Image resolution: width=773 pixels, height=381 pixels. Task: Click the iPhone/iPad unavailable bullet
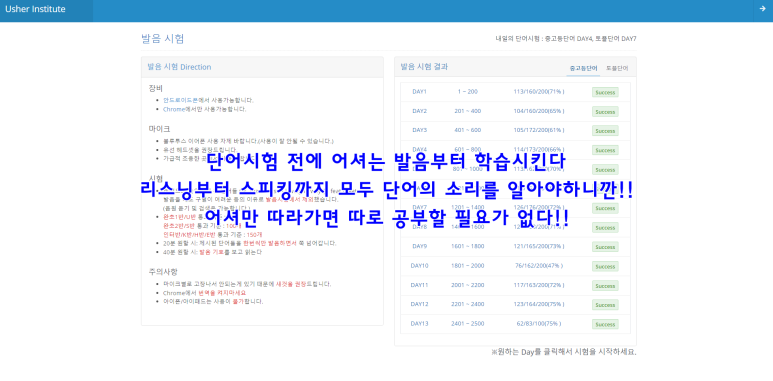(x=213, y=301)
